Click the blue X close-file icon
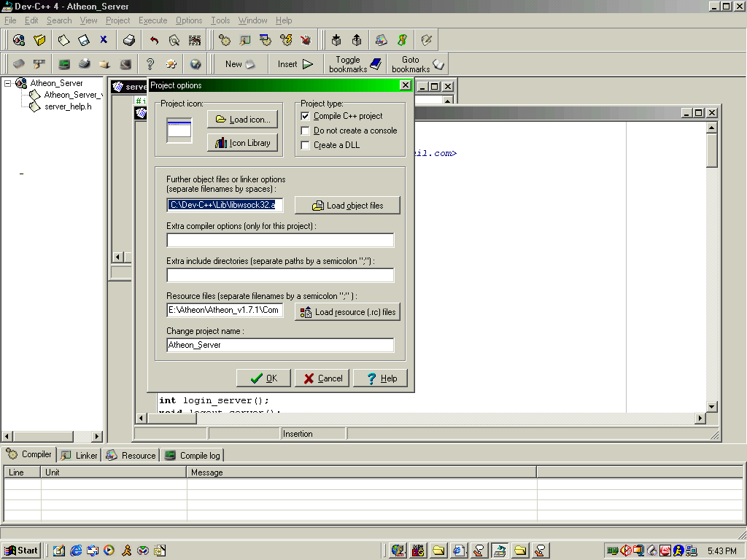The width and height of the screenshot is (747, 560). pyautogui.click(x=104, y=40)
